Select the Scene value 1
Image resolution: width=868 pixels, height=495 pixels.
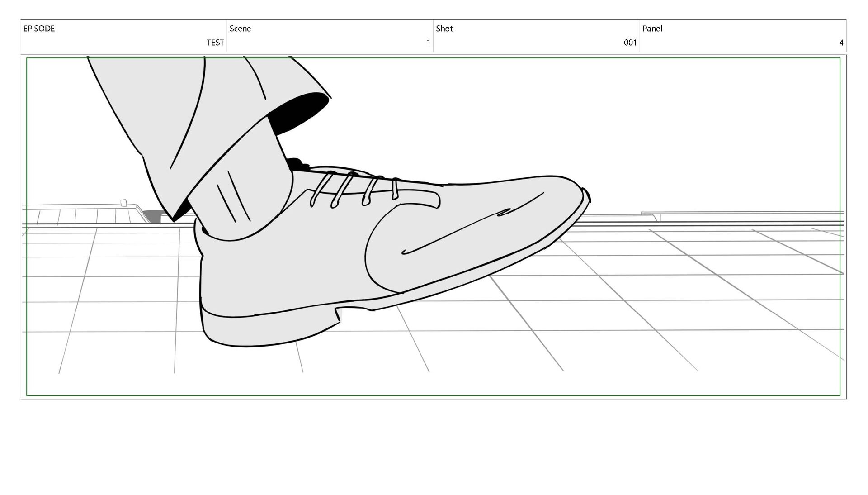pos(428,43)
